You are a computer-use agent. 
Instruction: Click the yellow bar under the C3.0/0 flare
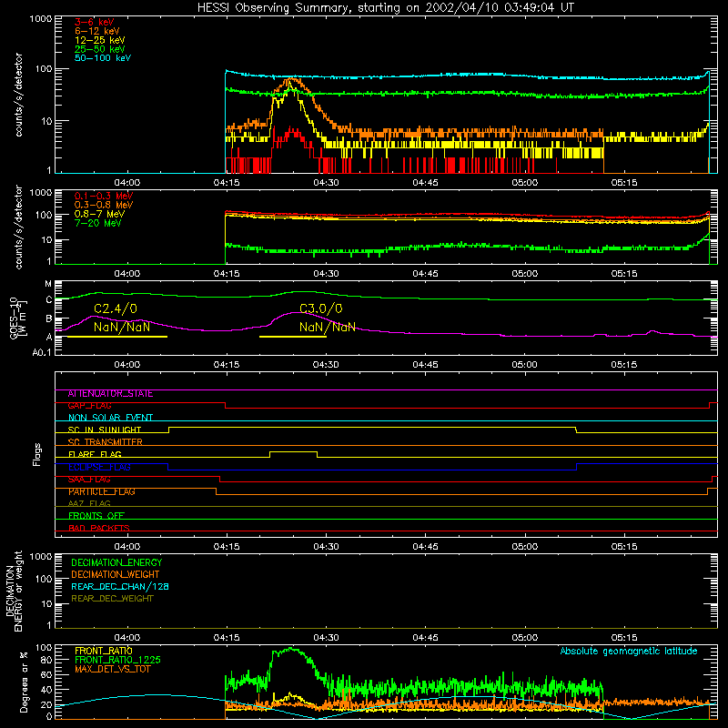tap(293, 336)
